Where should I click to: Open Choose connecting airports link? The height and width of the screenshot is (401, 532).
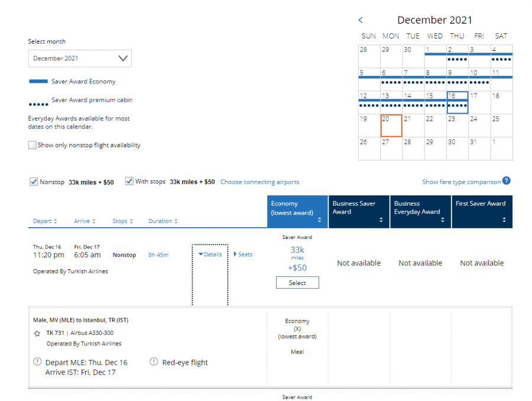[259, 182]
